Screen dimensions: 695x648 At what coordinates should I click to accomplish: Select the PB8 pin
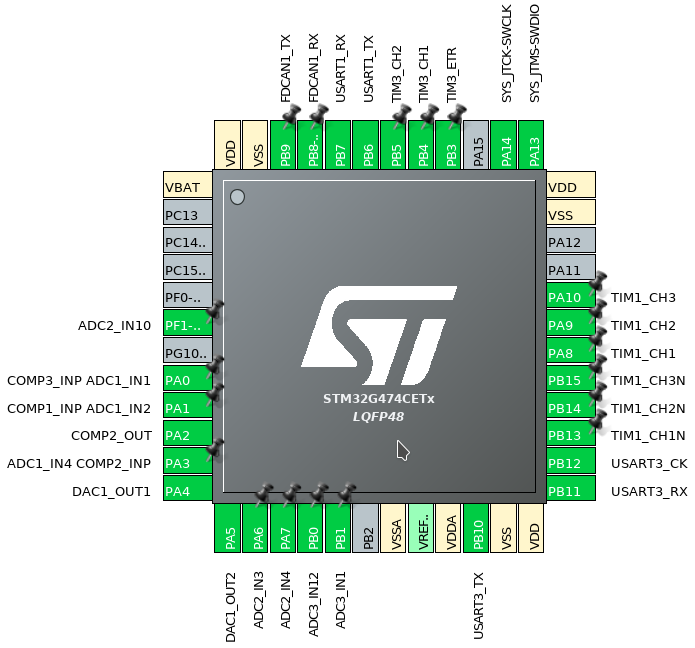pyautogui.click(x=311, y=145)
